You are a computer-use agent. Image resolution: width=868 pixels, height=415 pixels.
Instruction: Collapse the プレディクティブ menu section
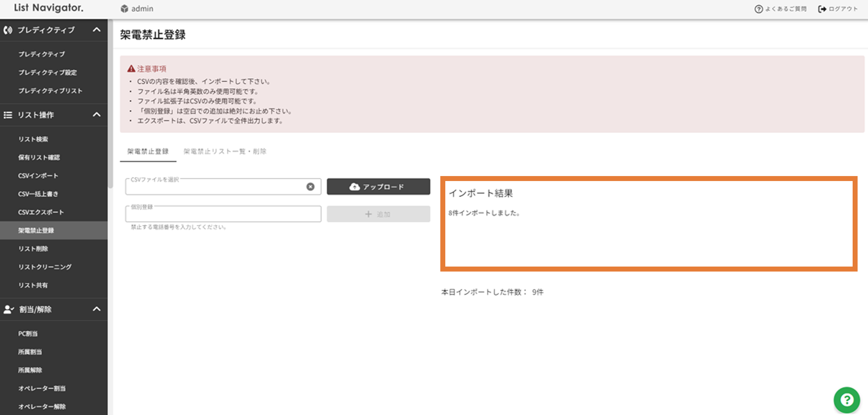point(96,30)
